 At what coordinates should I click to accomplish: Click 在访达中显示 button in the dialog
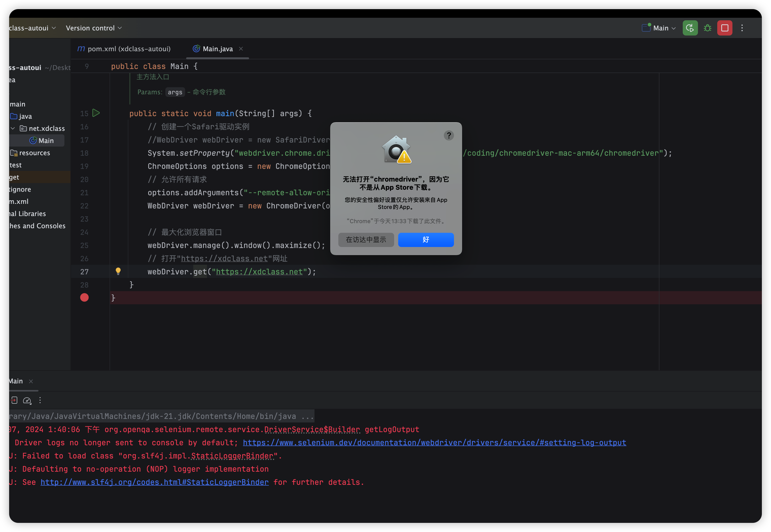point(366,239)
